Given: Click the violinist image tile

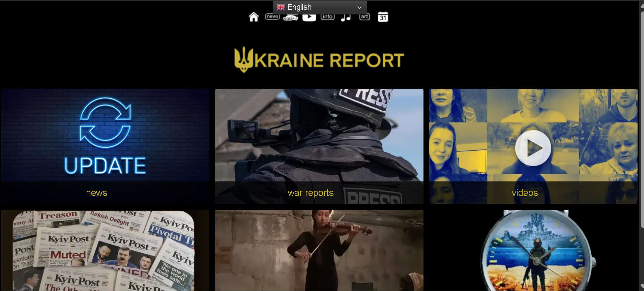Looking at the screenshot, I should [x=319, y=250].
